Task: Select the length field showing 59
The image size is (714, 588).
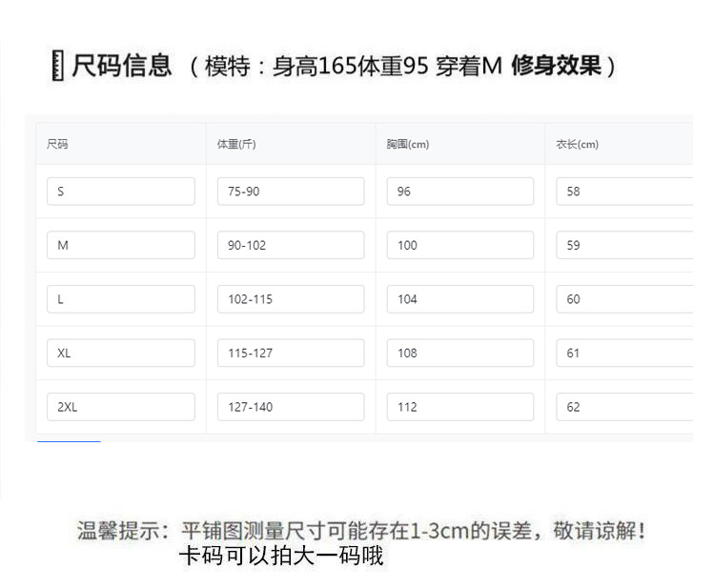Action: pos(624,245)
